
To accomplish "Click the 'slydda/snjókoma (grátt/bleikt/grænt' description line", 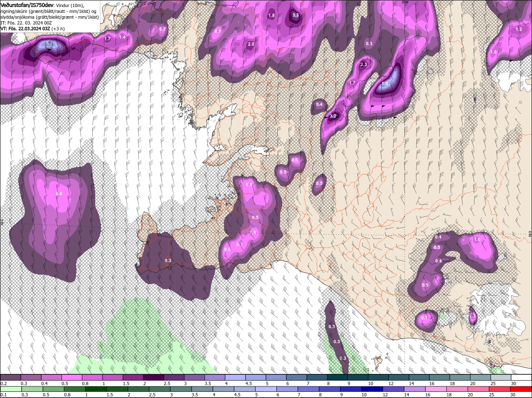I will (49, 17).
